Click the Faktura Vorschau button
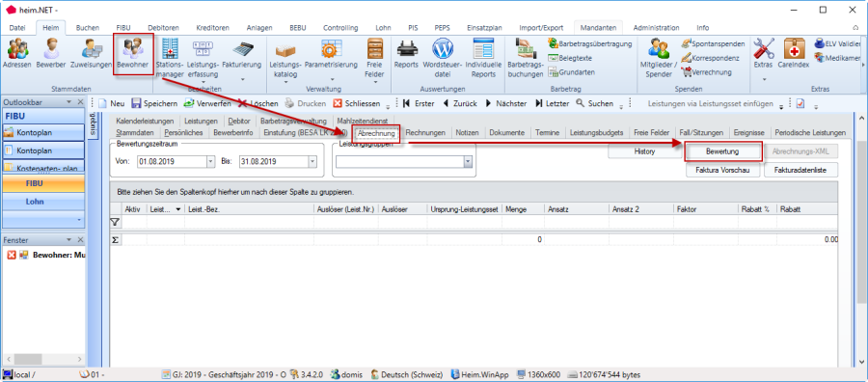 click(722, 171)
